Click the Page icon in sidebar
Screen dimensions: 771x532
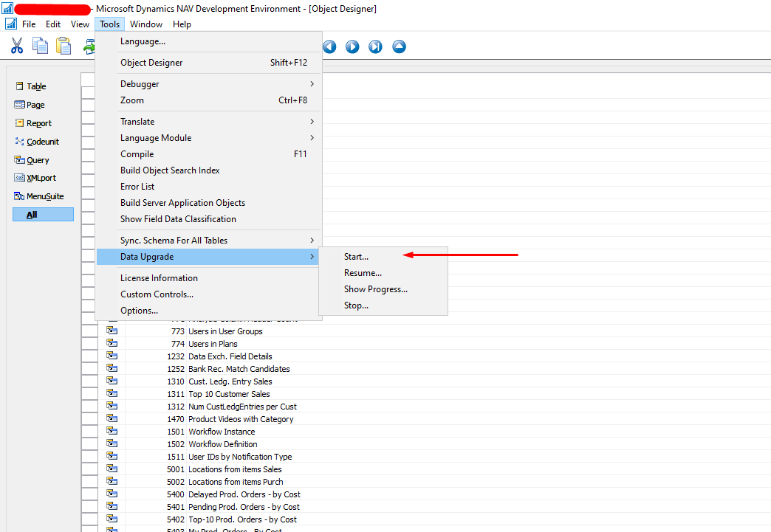[20, 105]
